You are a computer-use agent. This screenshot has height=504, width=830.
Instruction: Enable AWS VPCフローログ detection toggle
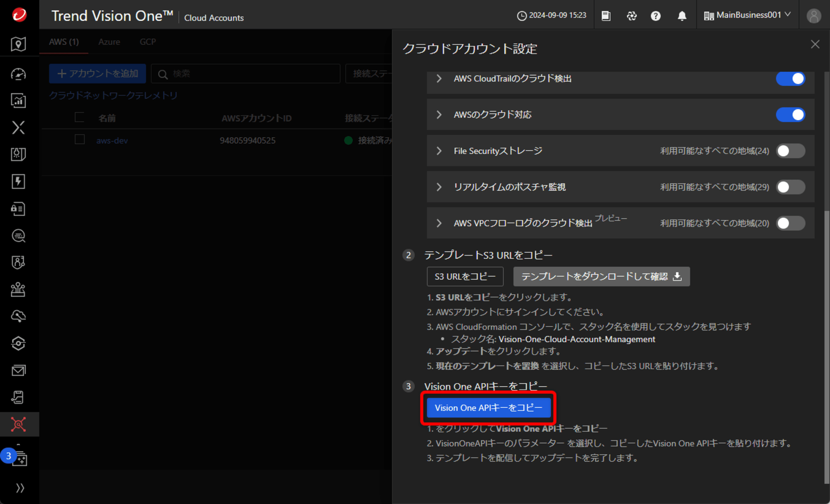point(791,223)
